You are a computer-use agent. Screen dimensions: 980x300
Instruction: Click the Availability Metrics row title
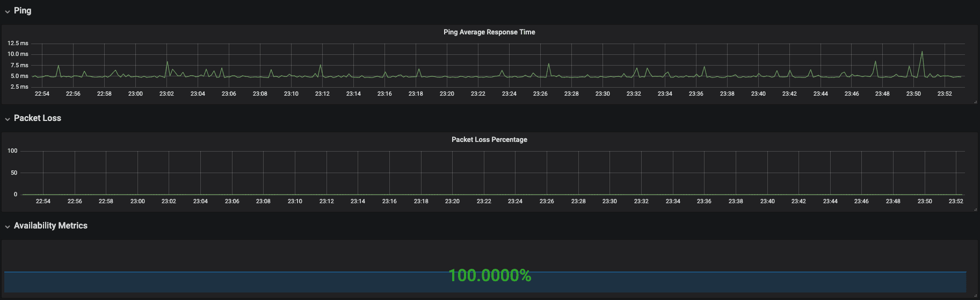tap(50, 226)
